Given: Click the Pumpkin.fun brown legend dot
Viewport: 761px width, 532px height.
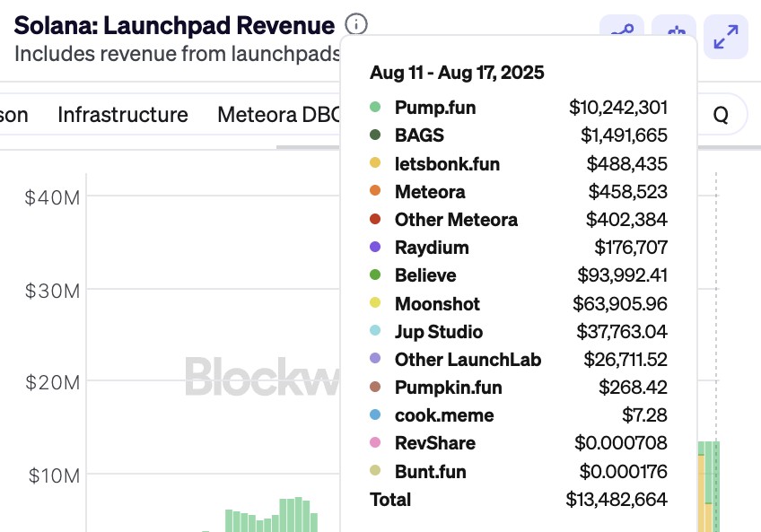Looking at the screenshot, I should [x=375, y=387].
